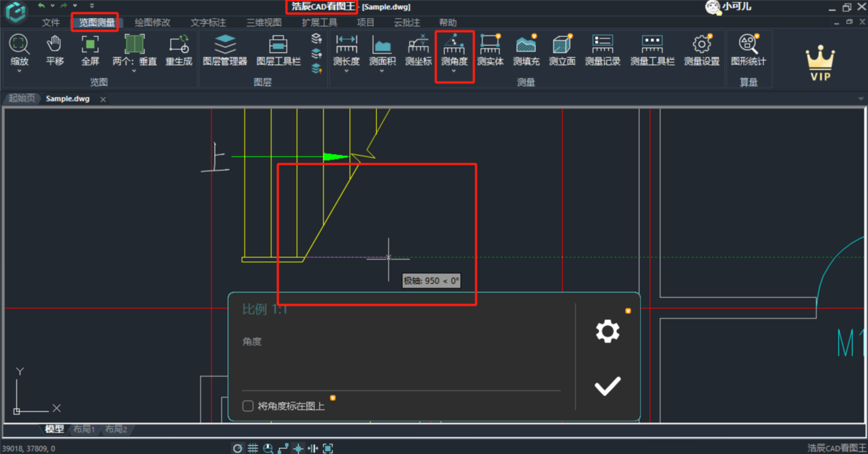Click the 图形统计 shape statistics icon

(748, 49)
